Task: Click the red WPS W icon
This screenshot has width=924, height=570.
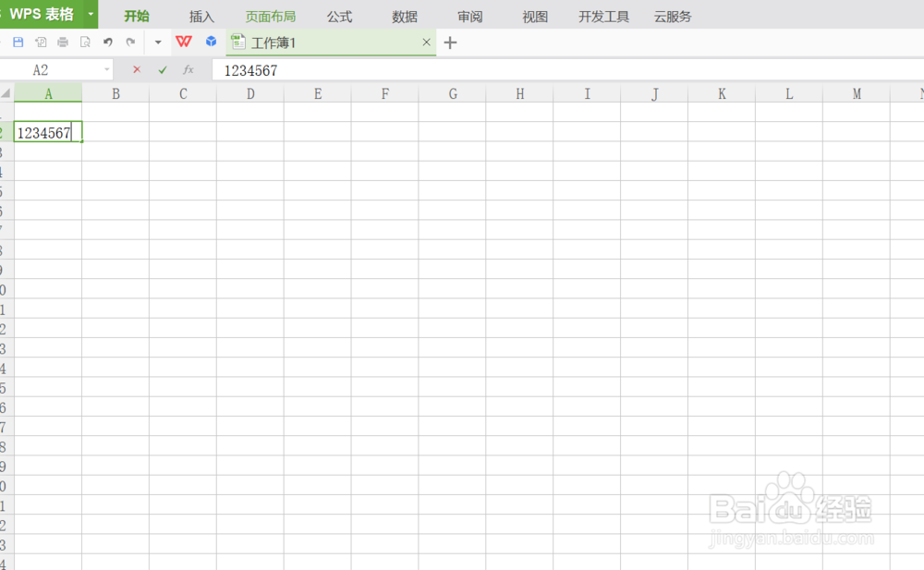Action: pyautogui.click(x=183, y=41)
